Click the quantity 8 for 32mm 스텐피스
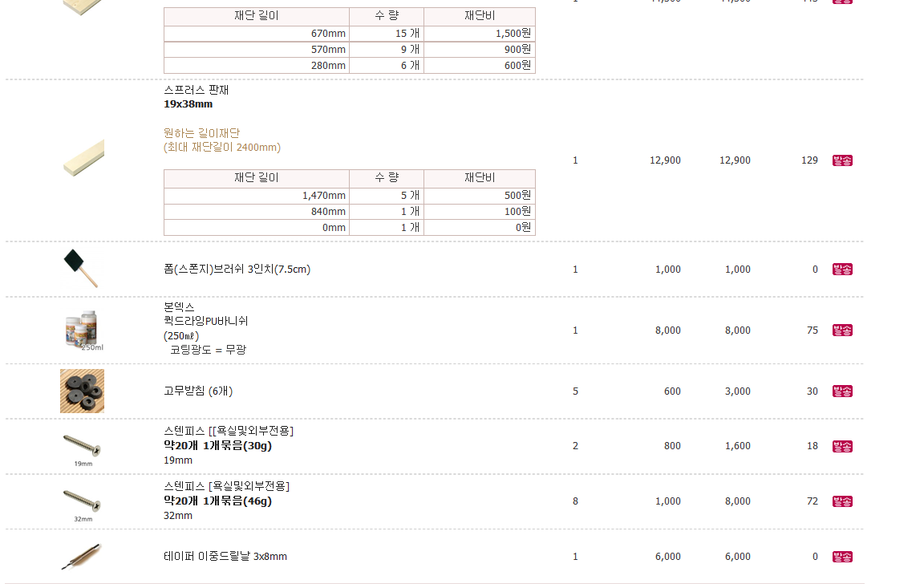 point(576,501)
